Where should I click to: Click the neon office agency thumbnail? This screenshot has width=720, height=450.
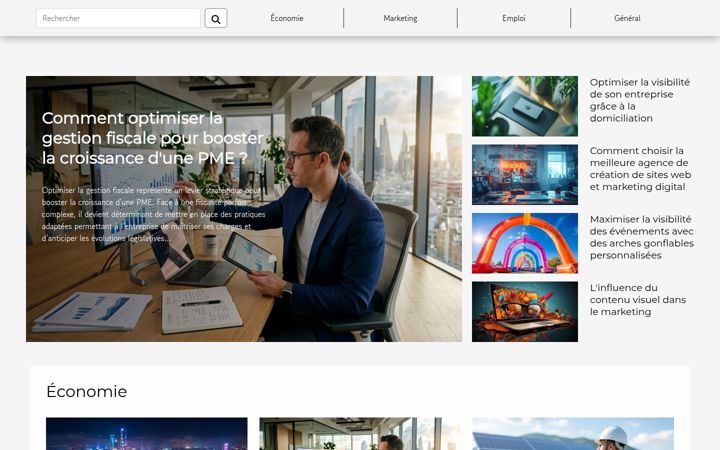[525, 174]
